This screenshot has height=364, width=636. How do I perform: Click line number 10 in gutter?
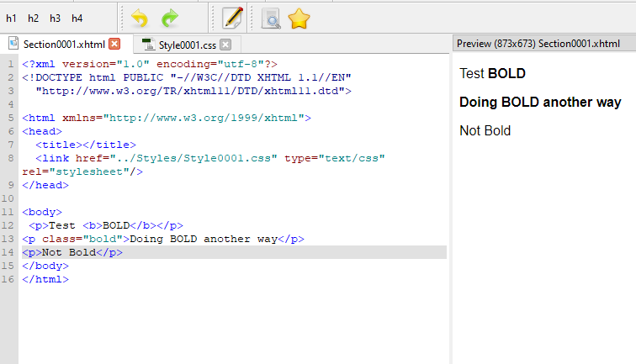pyautogui.click(x=8, y=198)
